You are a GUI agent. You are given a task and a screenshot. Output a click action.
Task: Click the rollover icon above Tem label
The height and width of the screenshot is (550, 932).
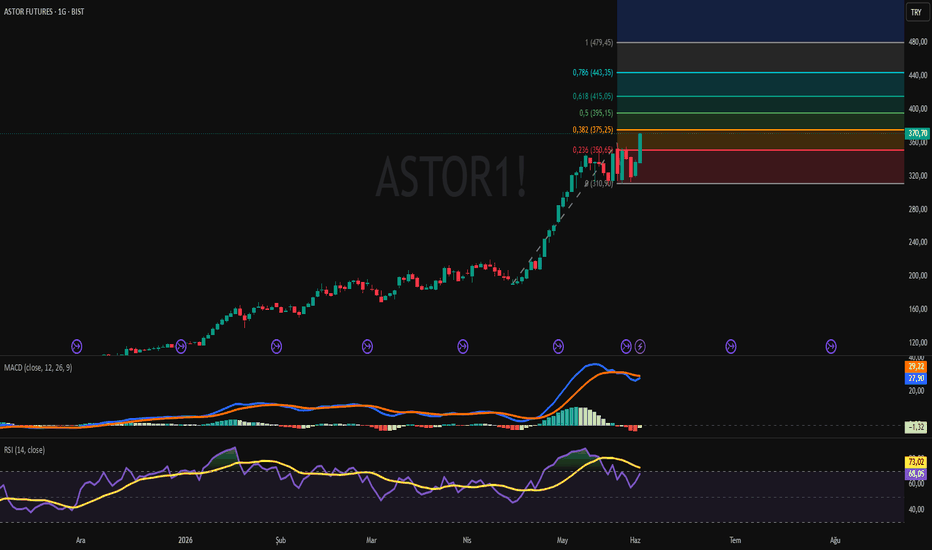[731, 346]
